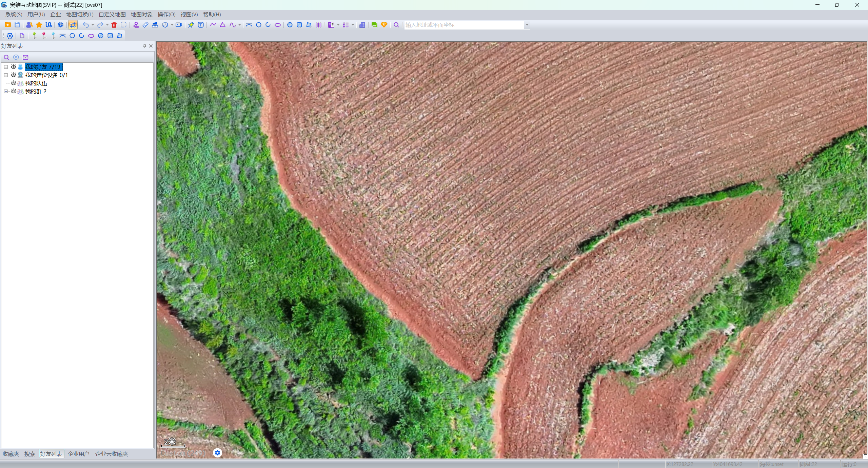868x468 pixels.
Task: Switch to the 企业云收藏夹 tab
Action: pyautogui.click(x=112, y=454)
